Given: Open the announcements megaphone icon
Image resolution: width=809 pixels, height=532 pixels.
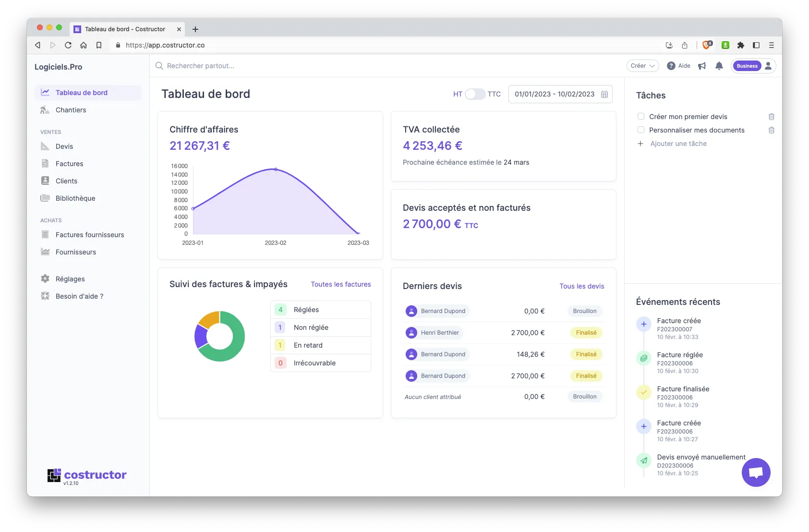Looking at the screenshot, I should (702, 66).
